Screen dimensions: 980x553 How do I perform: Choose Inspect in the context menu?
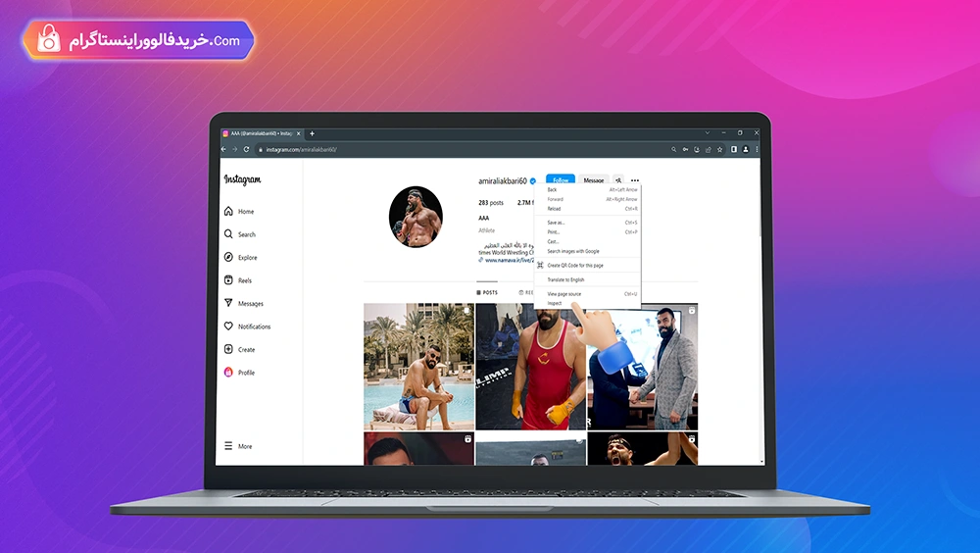tap(587, 303)
